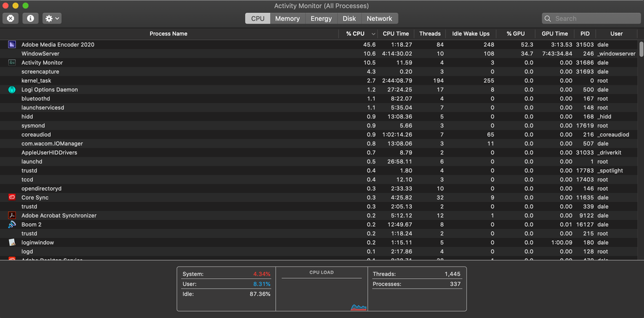Click the Boom 2 process icon
The image size is (644, 318).
coord(12,225)
